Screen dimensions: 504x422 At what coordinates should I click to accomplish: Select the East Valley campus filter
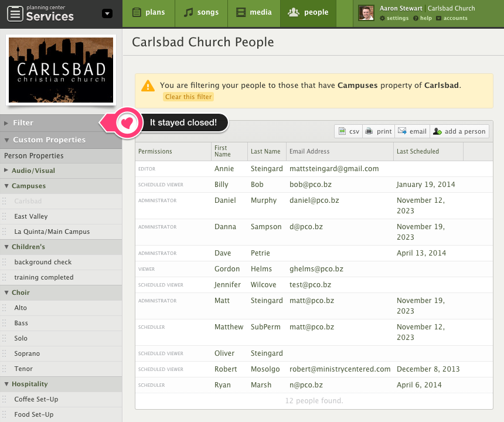[31, 216]
